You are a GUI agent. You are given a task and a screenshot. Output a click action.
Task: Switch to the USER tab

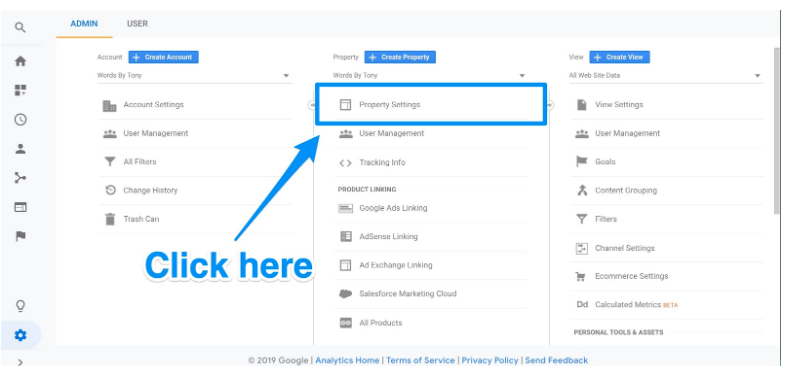click(x=137, y=24)
